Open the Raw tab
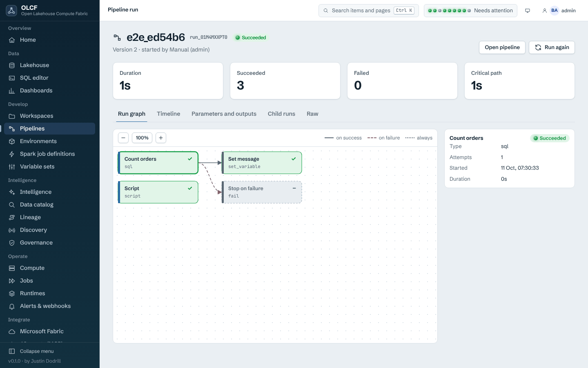 tap(312, 114)
